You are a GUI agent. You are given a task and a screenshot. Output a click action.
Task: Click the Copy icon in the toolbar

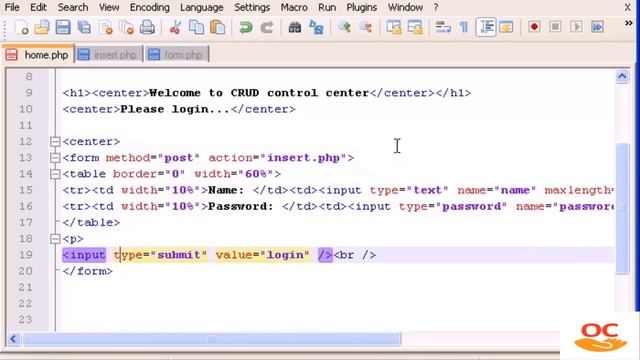coord(196,27)
